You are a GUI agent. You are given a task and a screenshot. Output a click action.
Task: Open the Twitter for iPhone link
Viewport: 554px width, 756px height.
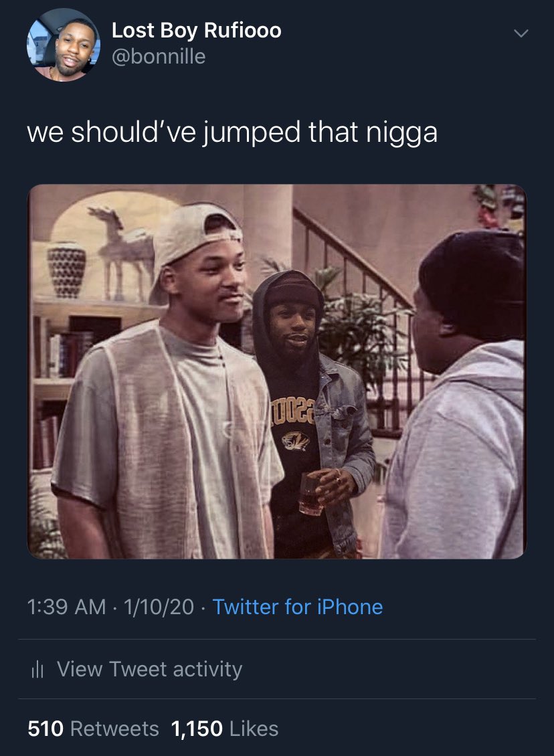298,607
